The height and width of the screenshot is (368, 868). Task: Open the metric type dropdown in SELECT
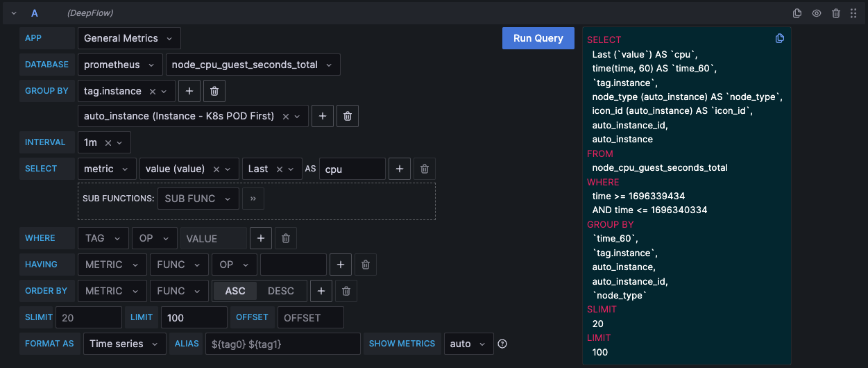108,169
